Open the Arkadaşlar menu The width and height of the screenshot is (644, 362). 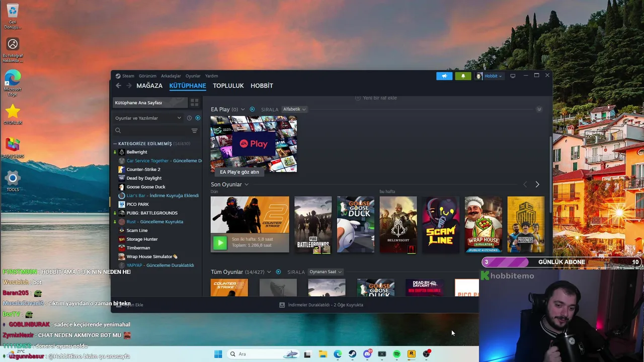click(x=171, y=76)
